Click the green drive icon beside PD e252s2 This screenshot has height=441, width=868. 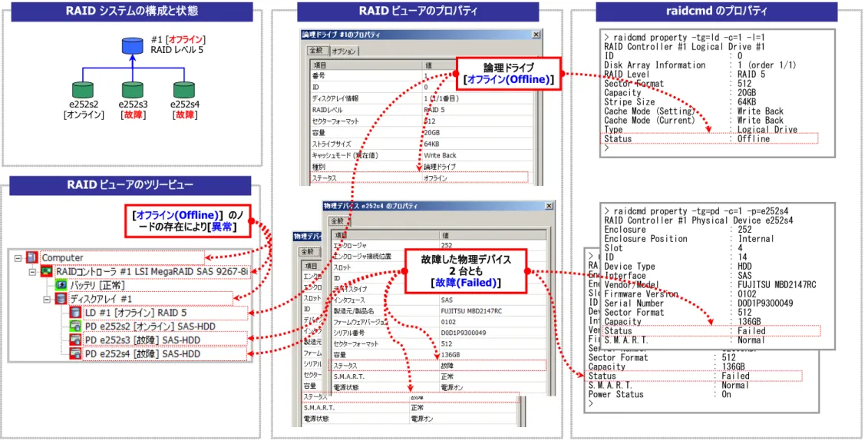click(75, 327)
